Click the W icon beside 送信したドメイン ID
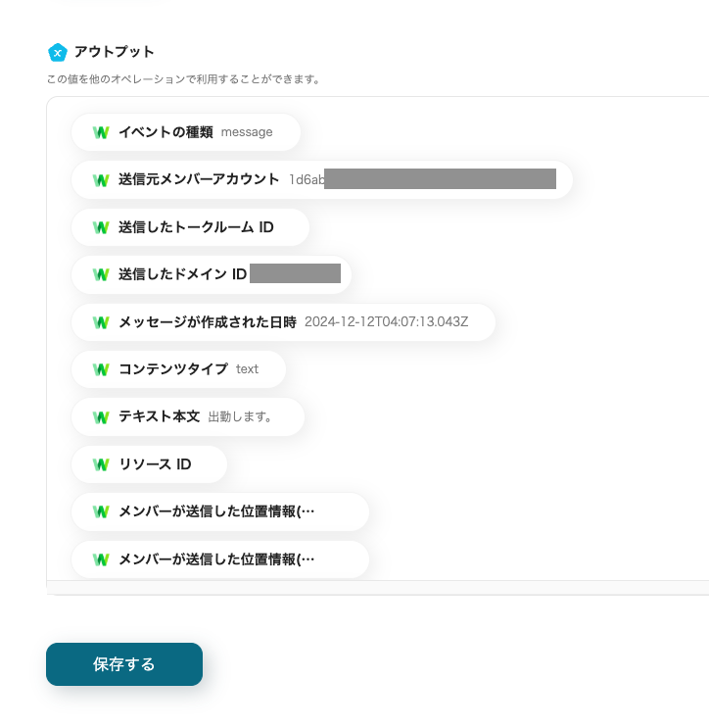This screenshot has width=709, height=728. (100, 274)
